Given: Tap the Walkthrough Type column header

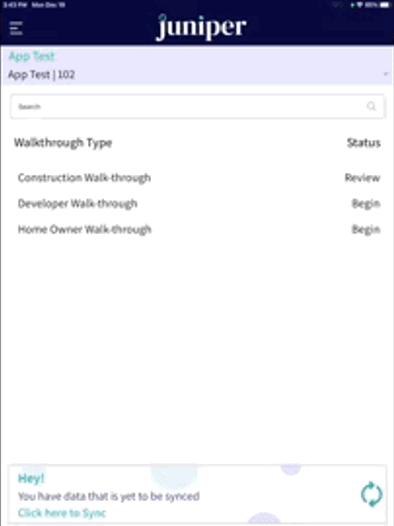Looking at the screenshot, I should pos(63,143).
